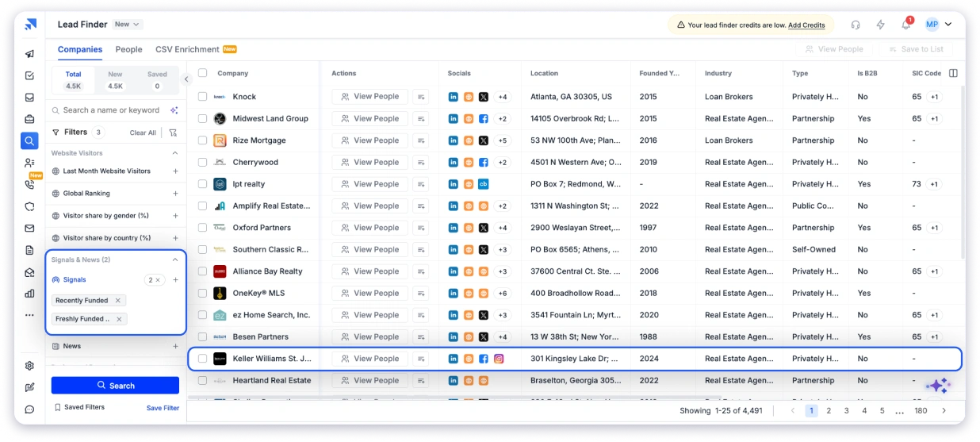Check the Cherrywood row checkbox

click(203, 163)
